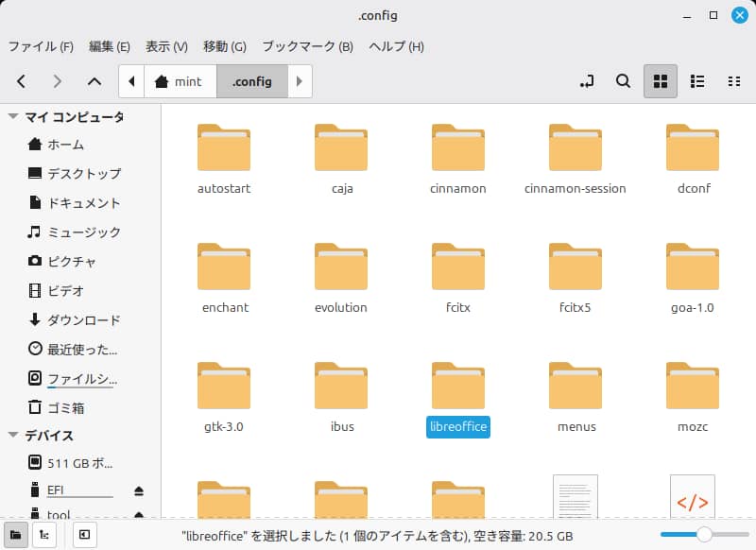
Task: Hide the sidebar panel
Action: [x=84, y=535]
